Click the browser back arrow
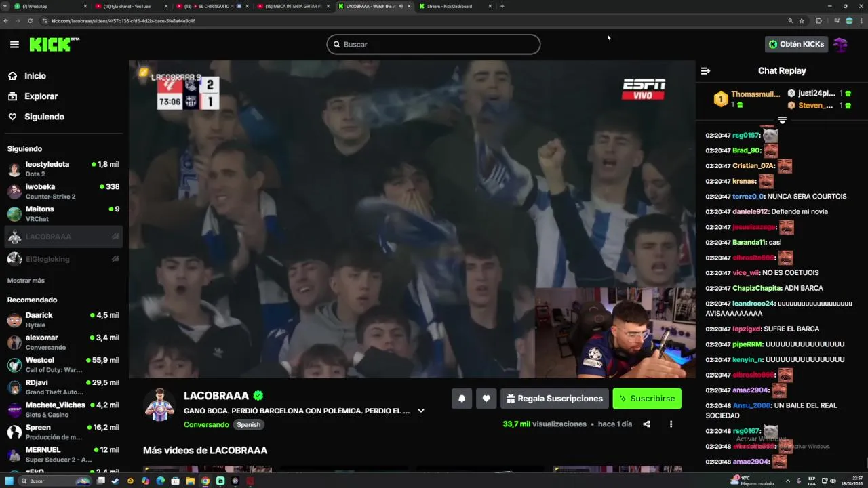868x488 pixels. tap(5, 21)
